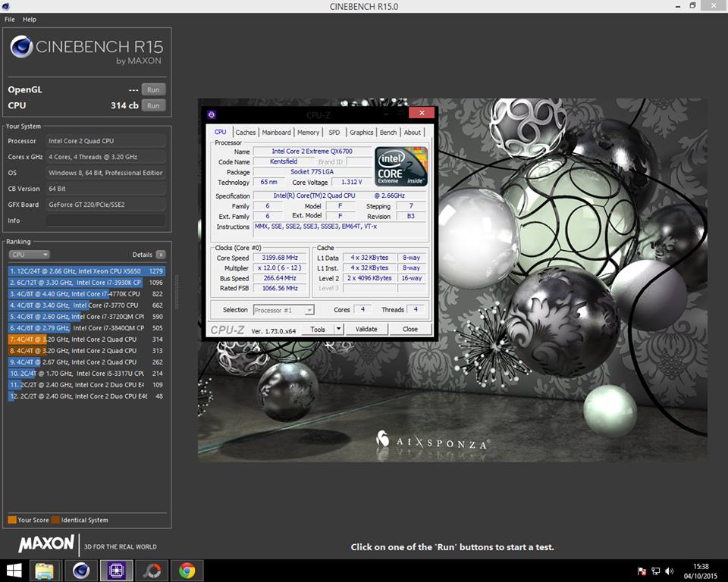728x582 pixels.
Task: Click the CPU-Z taskbar icon
Action: (x=117, y=571)
